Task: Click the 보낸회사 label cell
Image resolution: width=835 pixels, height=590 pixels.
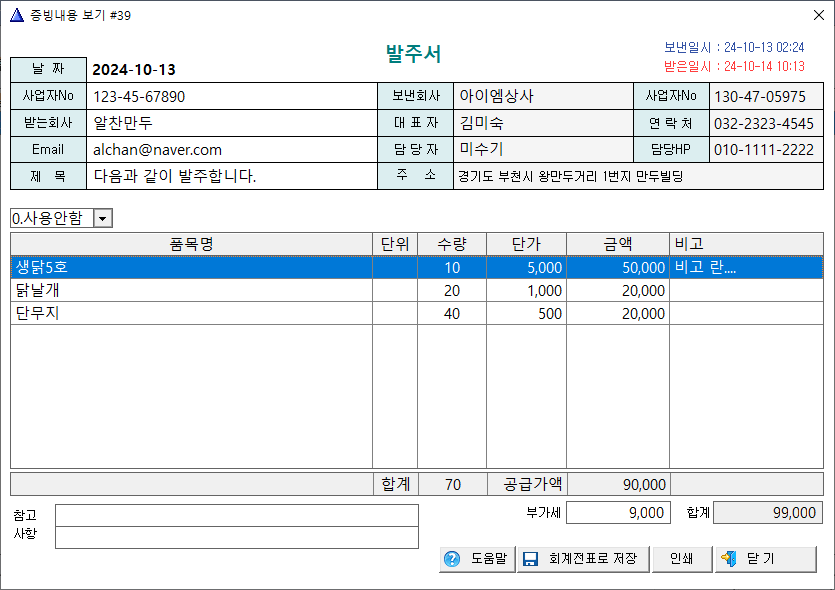Action: pyautogui.click(x=415, y=96)
